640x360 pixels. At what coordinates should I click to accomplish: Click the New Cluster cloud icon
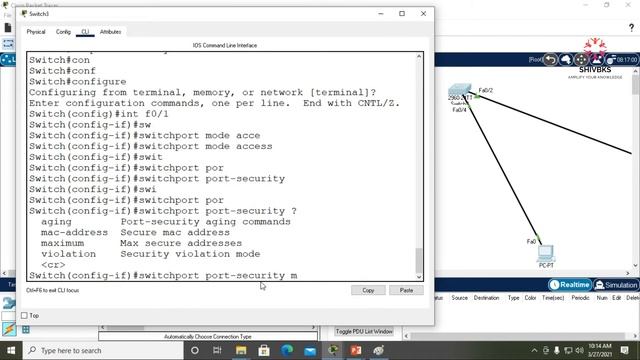click(566, 60)
